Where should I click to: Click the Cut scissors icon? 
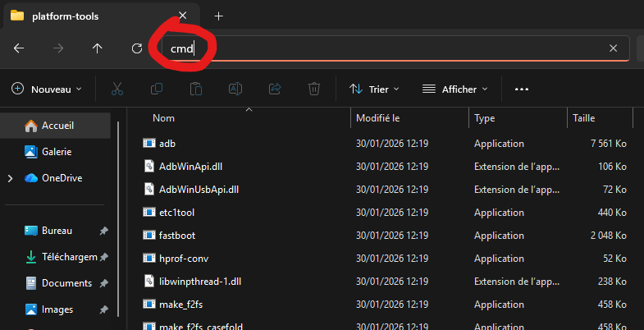pyautogui.click(x=117, y=89)
